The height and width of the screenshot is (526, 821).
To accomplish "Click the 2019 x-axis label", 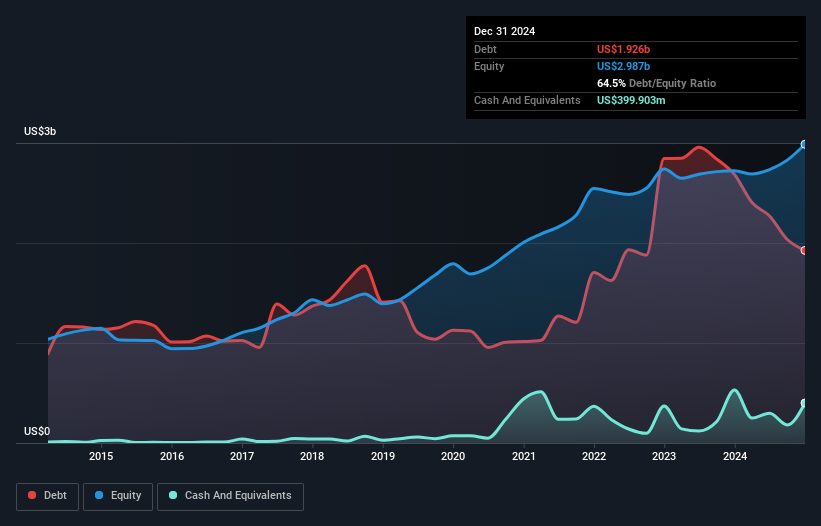I will tap(383, 456).
